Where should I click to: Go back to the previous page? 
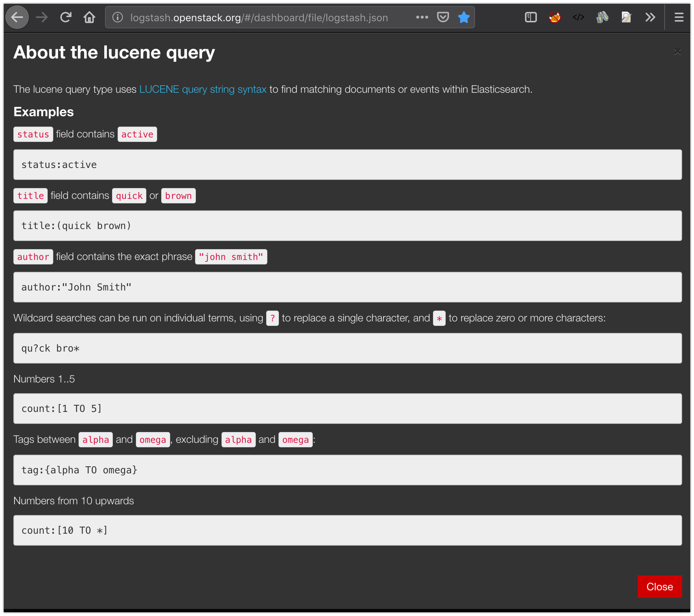tap(17, 17)
